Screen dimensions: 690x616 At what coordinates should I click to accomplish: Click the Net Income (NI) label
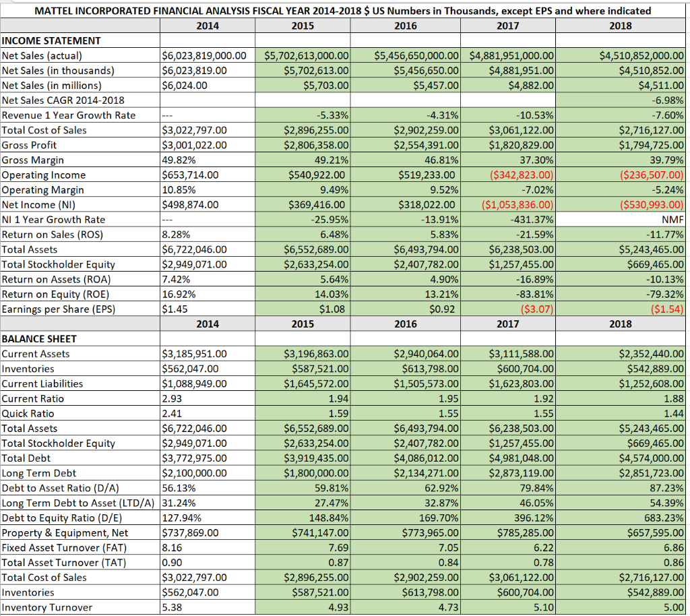pyautogui.click(x=38, y=205)
